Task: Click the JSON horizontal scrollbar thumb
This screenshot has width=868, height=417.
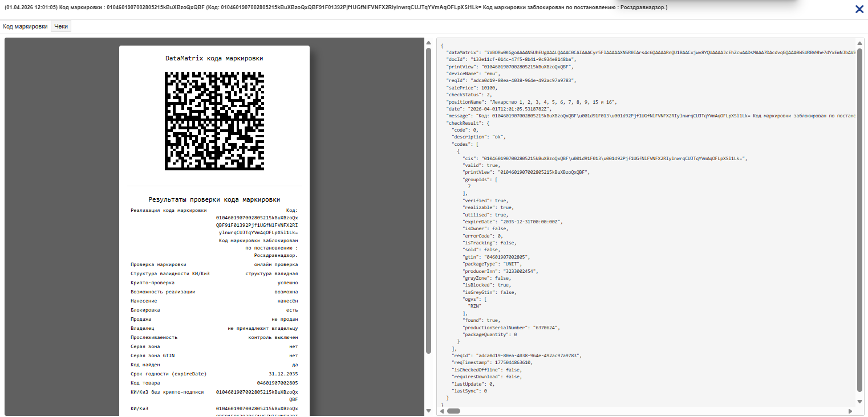Action: coord(453,411)
